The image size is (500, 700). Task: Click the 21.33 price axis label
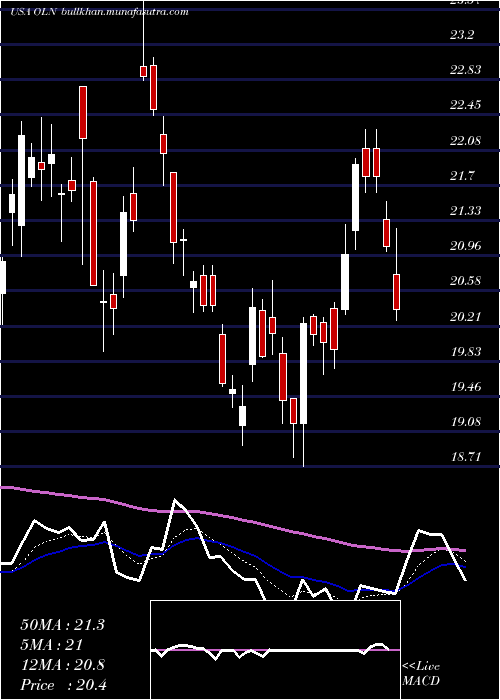466,210
